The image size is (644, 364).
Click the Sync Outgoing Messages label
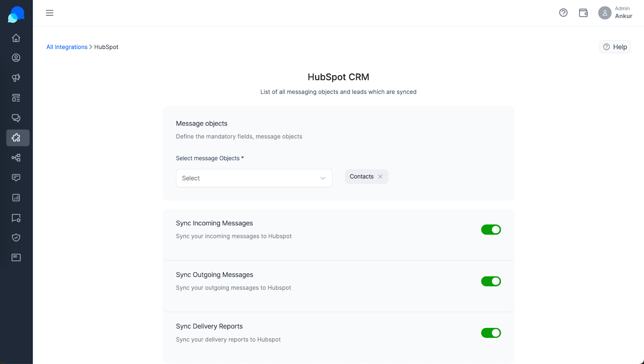coord(215,275)
